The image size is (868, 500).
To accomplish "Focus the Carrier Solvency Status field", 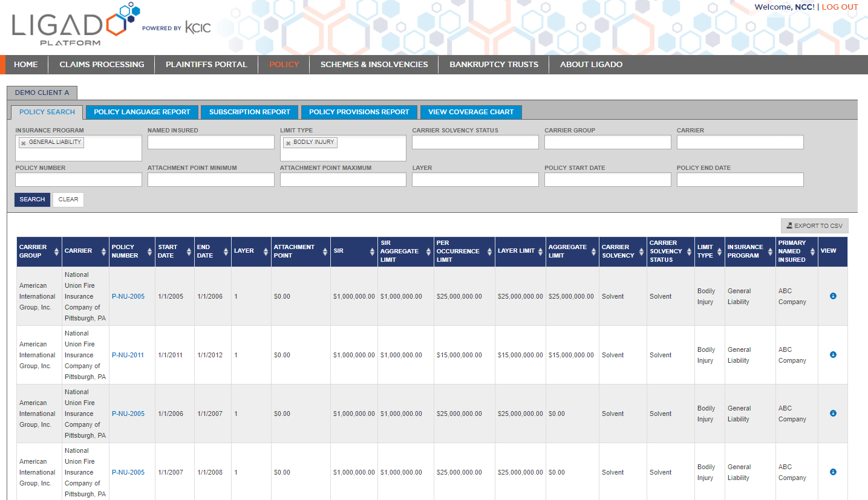I will [x=475, y=142].
